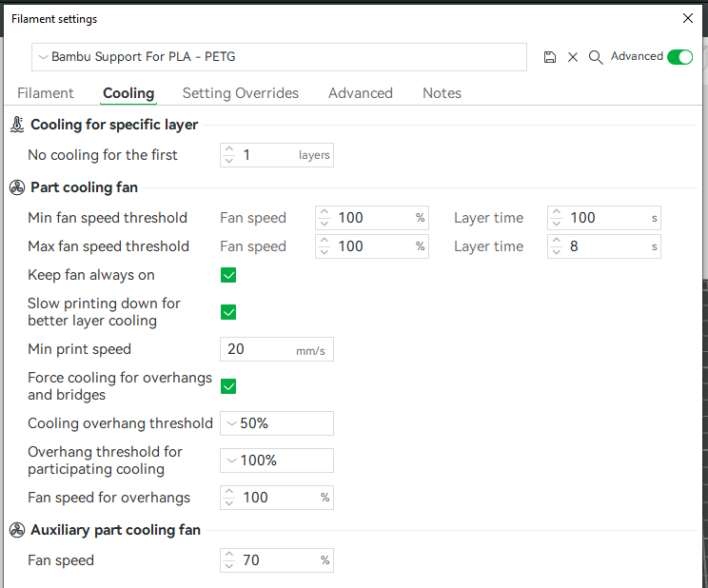Open the filament preset dropdown
The image size is (708, 588).
tap(278, 57)
